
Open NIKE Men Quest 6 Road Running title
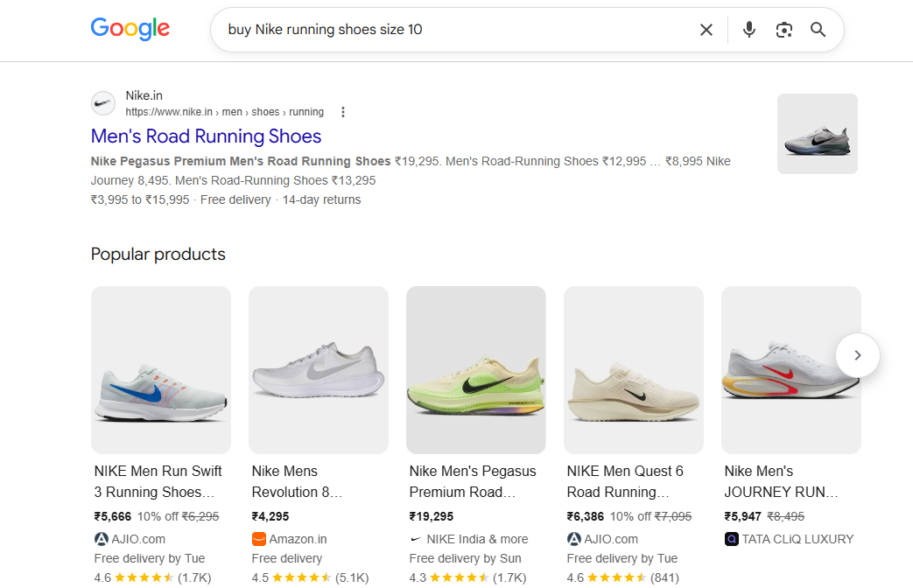(x=625, y=481)
